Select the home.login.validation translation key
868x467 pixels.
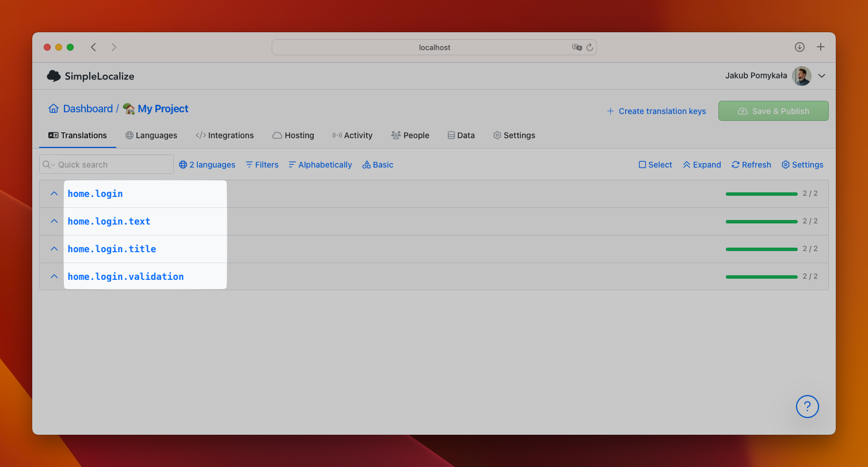pyautogui.click(x=125, y=277)
